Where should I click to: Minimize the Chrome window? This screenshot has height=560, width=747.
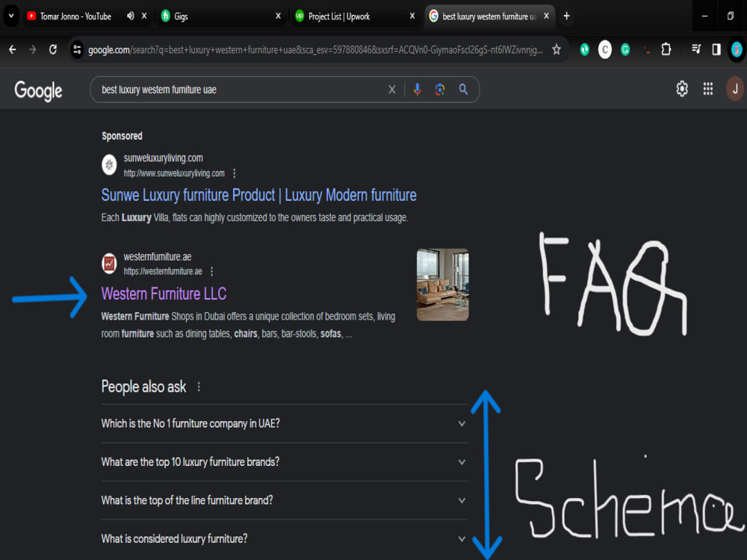(x=704, y=16)
